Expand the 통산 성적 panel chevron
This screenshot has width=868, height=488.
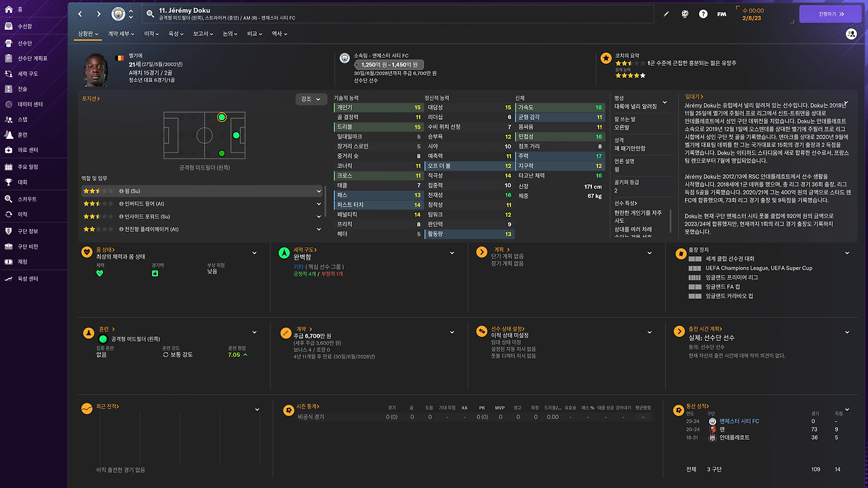847,409
